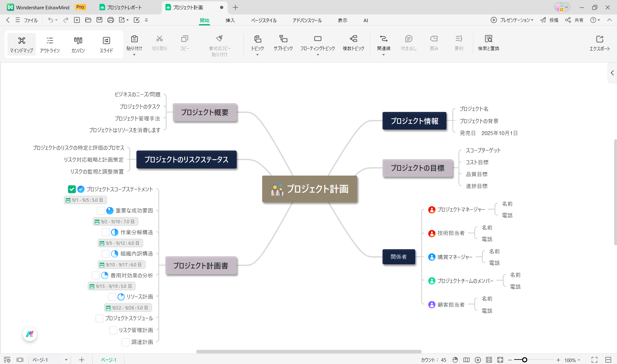The image size is (617, 364).
Task: Open the ページ-1 page selector dropdown
Action: 66,359
